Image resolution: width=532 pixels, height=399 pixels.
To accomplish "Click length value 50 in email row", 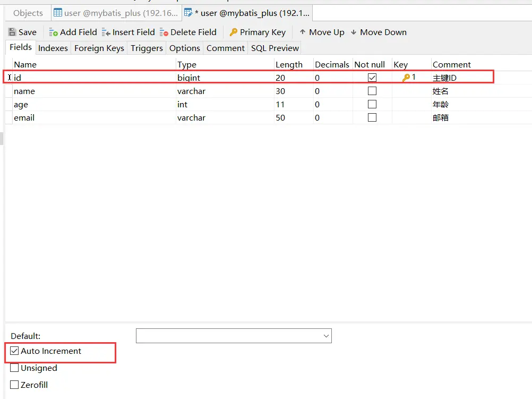I will [294, 117].
